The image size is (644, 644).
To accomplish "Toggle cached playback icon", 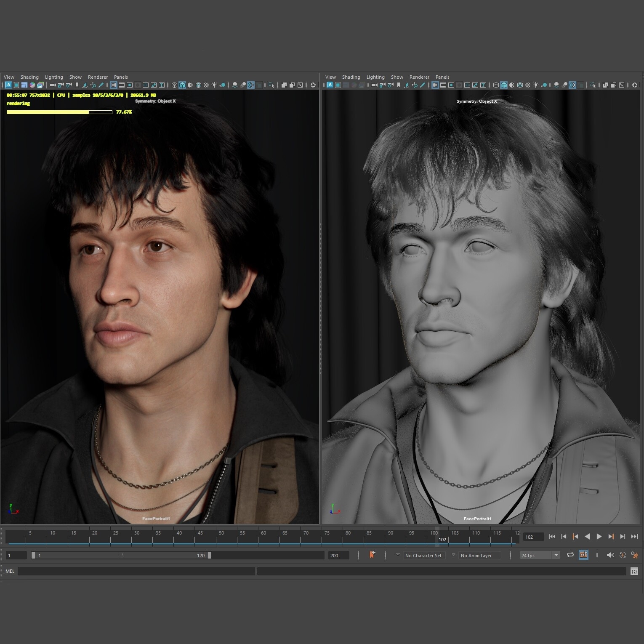I will pyautogui.click(x=583, y=555).
